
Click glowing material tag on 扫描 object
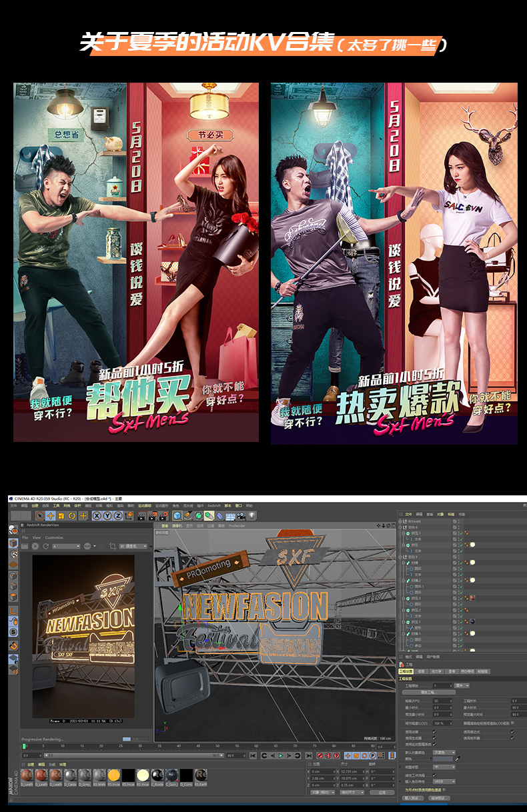pos(472,562)
